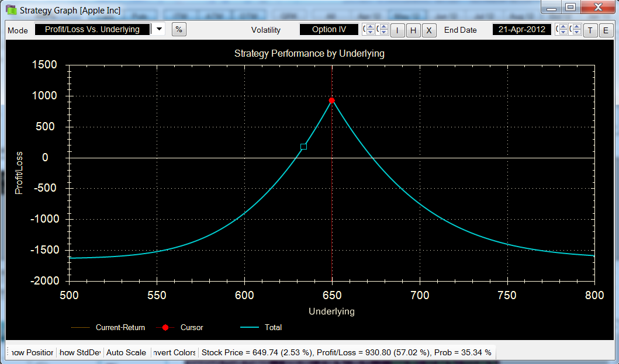
Task: Click the Option IV volatility field
Action: click(x=329, y=29)
